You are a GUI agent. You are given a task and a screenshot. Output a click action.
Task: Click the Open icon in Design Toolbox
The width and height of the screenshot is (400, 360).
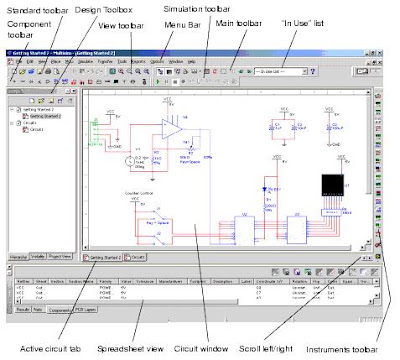point(41,100)
